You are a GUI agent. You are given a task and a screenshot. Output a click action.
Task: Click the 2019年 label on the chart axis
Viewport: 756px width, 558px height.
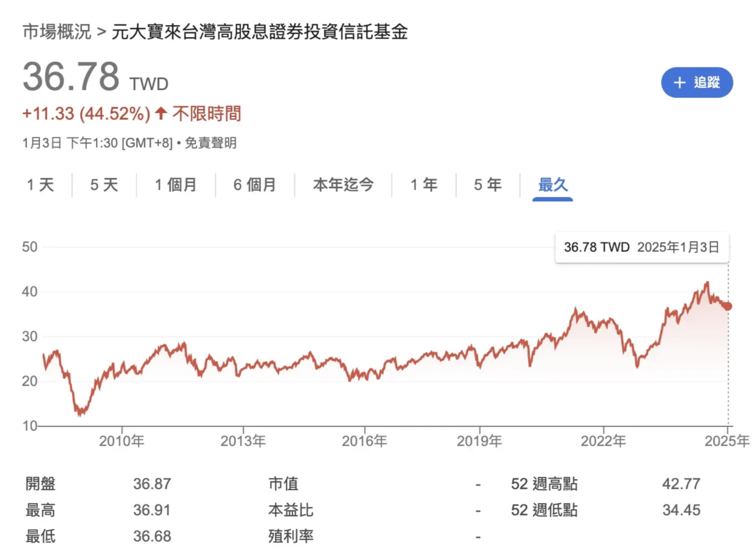479,441
